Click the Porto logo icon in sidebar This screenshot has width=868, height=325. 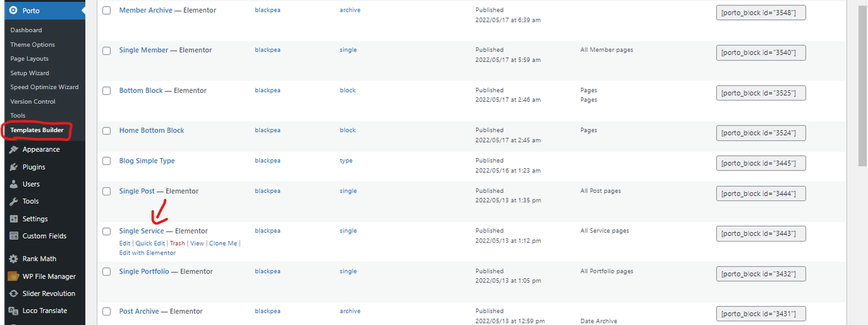pyautogui.click(x=14, y=11)
